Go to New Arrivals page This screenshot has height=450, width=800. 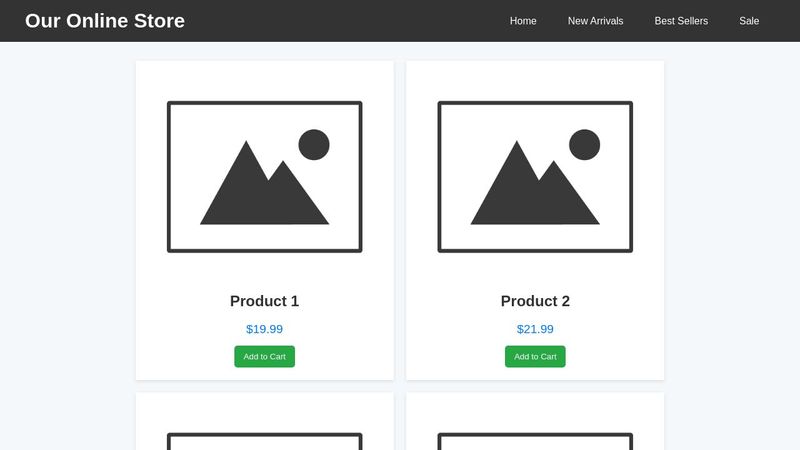tap(595, 21)
